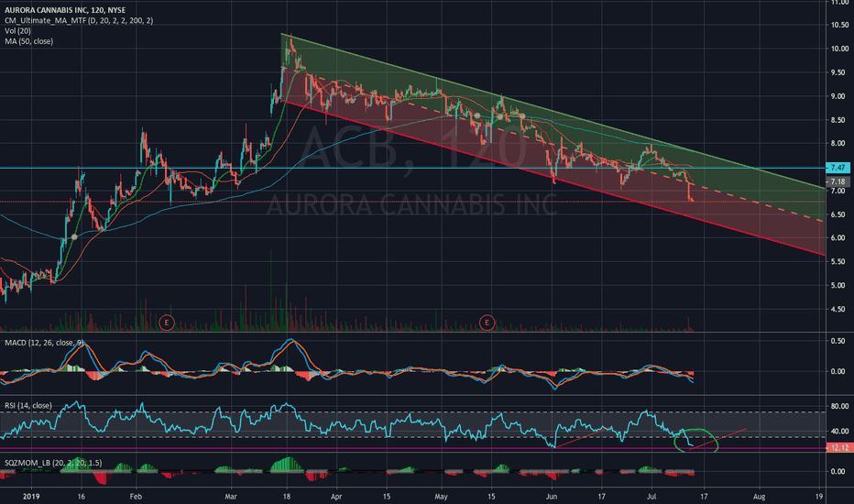Screen dimensions: 854x504
Task: Click the May date axis label
Action: pos(441,497)
